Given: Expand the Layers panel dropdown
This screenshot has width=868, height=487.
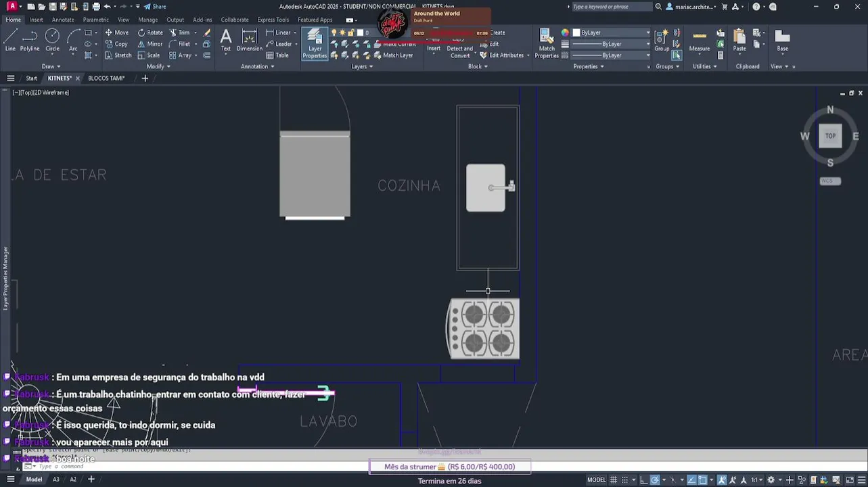Looking at the screenshot, I should tap(362, 66).
